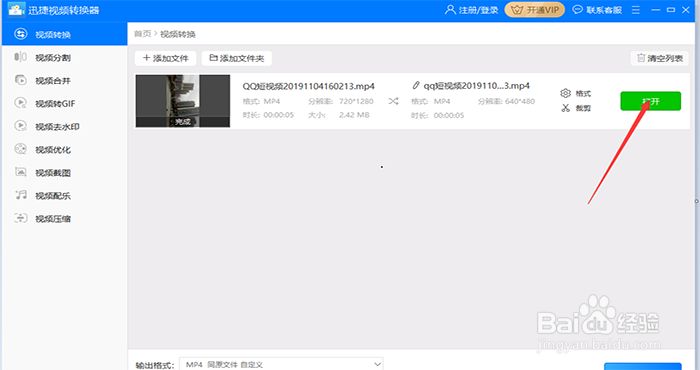Open the hamburger menu in the title bar

pyautogui.click(x=636, y=10)
